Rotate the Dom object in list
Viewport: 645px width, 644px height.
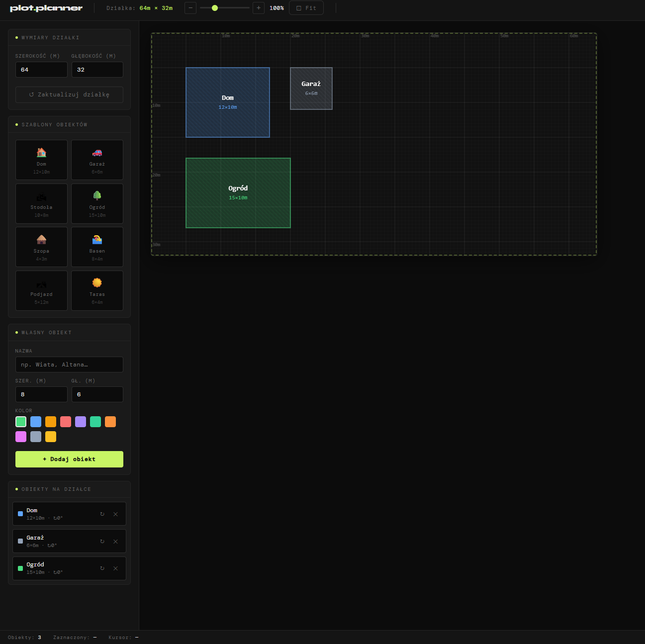point(102,514)
